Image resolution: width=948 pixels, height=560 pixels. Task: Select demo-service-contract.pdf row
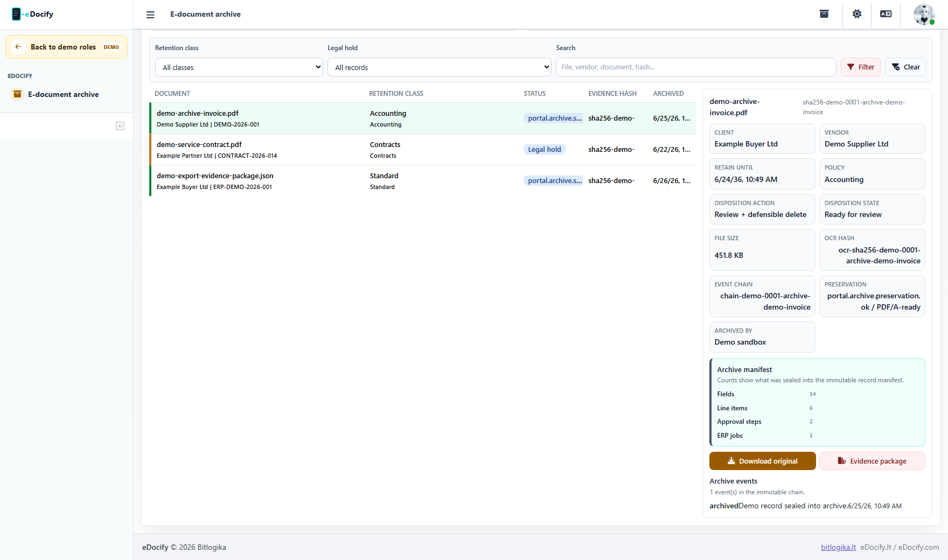[423, 150]
